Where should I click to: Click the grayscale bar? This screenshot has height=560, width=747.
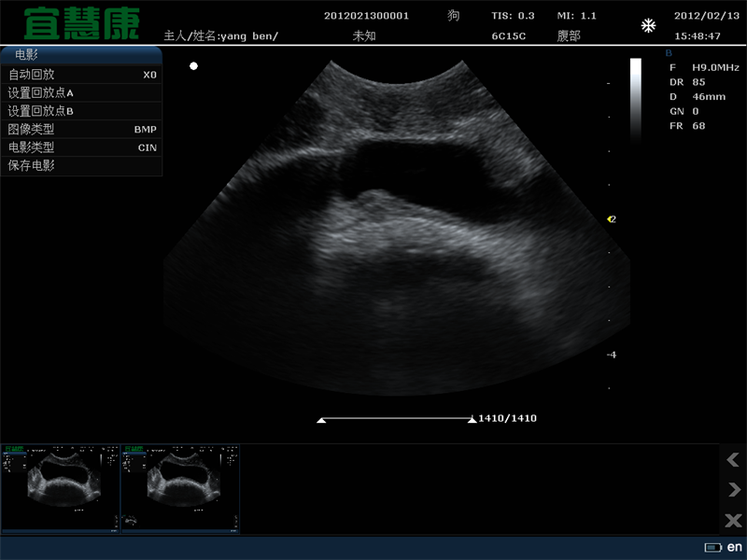click(636, 100)
